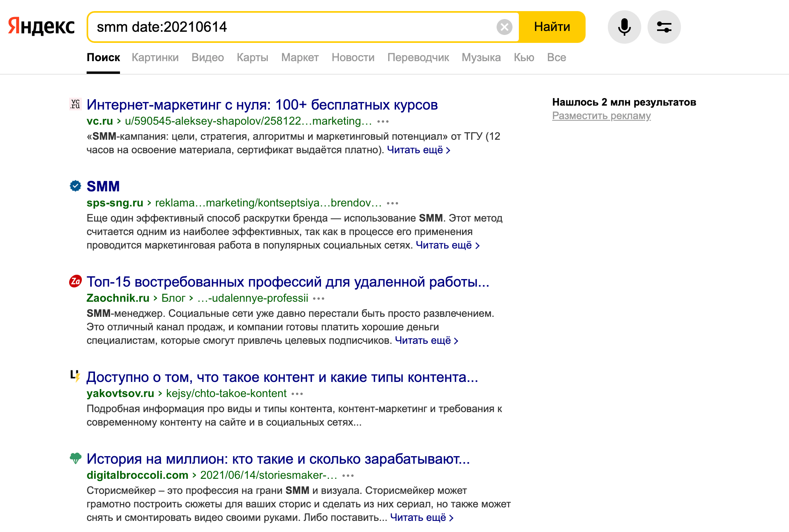Click the vc.ru favicon

75,104
